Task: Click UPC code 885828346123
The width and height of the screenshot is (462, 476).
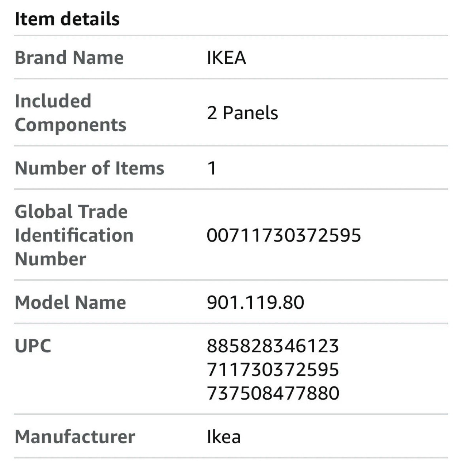Action: coord(273,346)
